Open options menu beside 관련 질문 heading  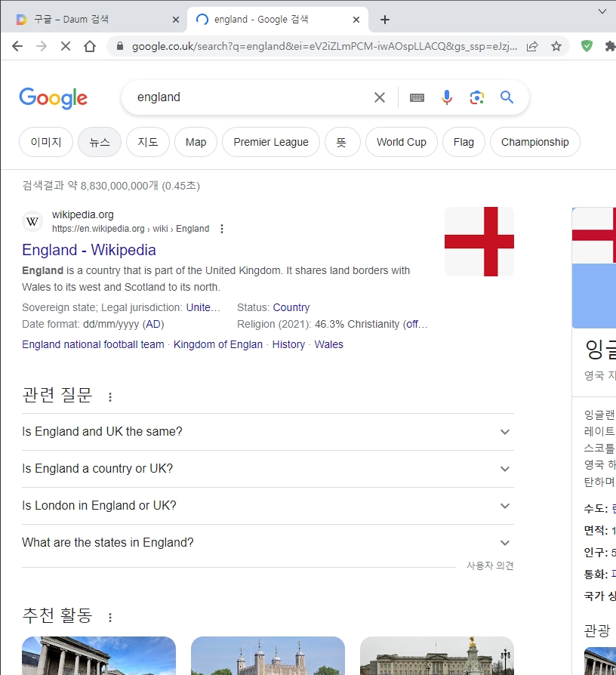coord(109,396)
